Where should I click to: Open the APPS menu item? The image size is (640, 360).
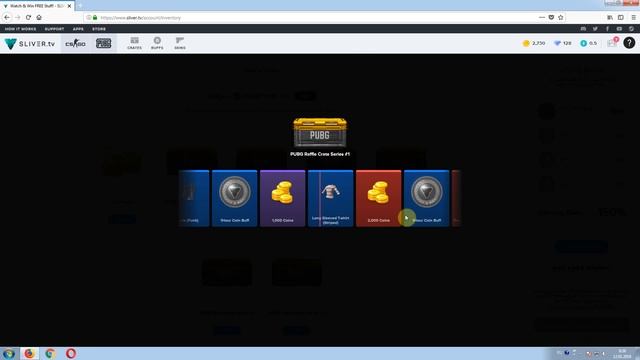[x=78, y=29]
